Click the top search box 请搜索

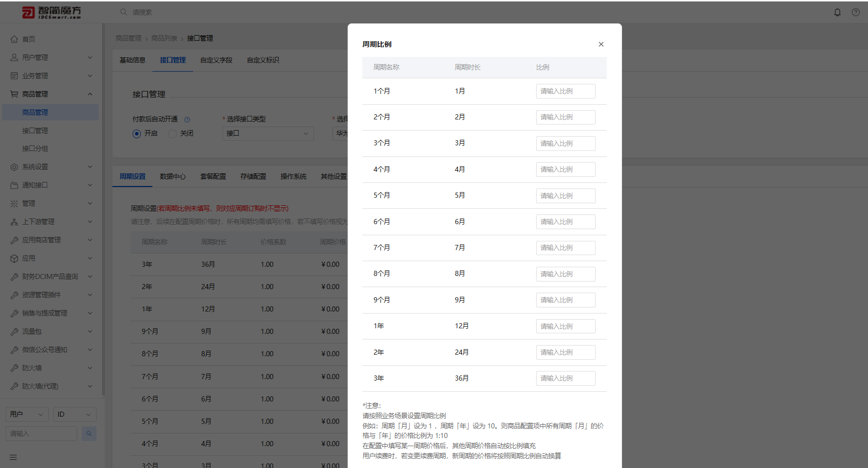coord(142,12)
